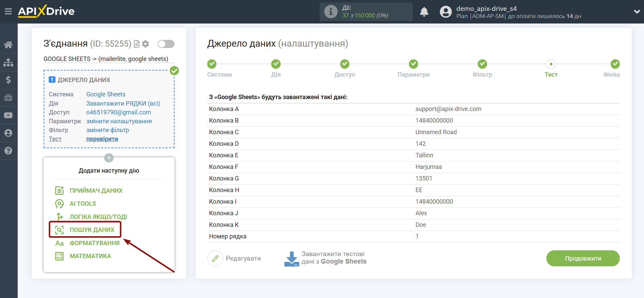
Task: Click змінити фільтр link
Action: tap(108, 130)
